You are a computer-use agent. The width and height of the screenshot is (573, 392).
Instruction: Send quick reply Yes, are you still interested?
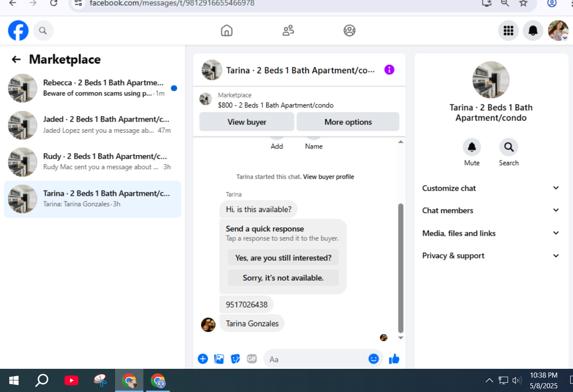(x=283, y=257)
